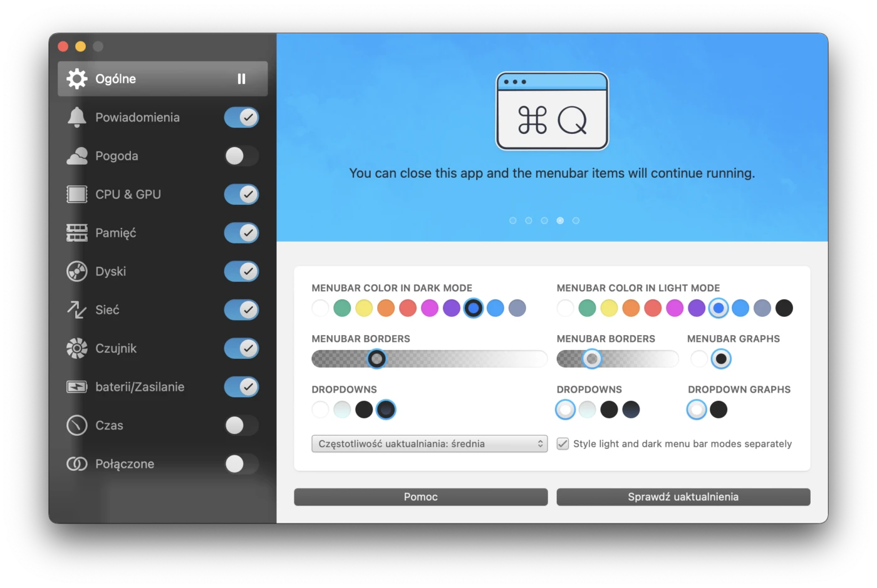Select the Czujnik label in sidebar
The width and height of the screenshot is (877, 588).
116,348
